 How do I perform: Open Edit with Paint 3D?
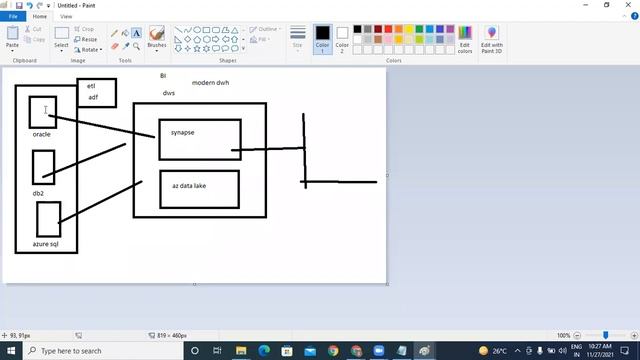point(492,39)
